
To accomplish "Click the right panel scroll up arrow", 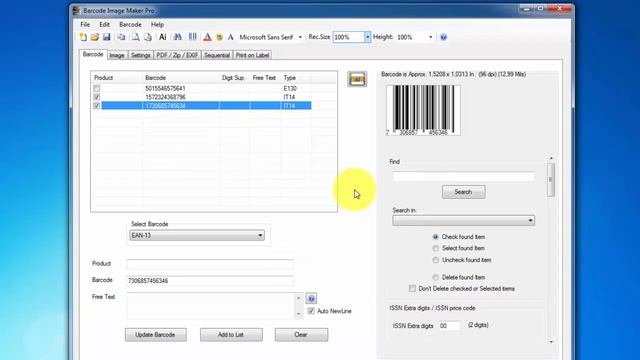I will [x=551, y=158].
